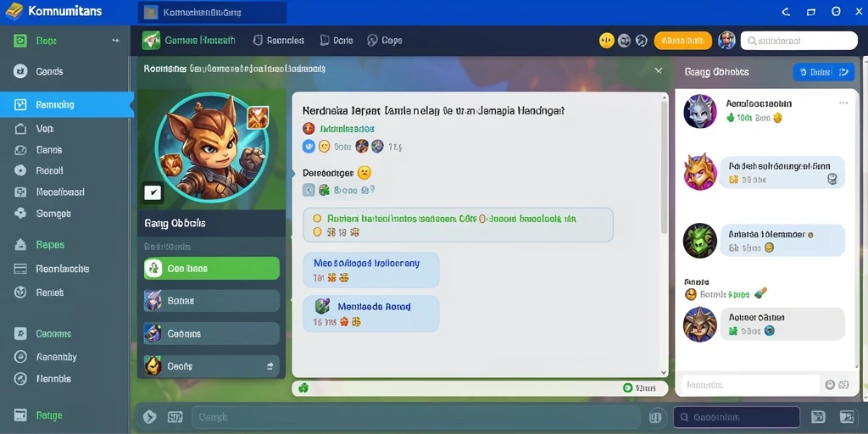Expand the Ceofy list item arrow
Viewport: 868px width, 434px height.
(270, 366)
